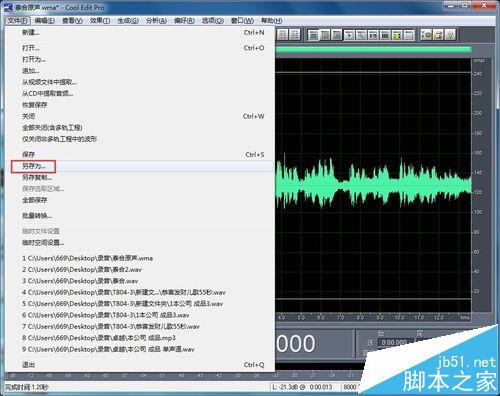Click the time ruler below the waveform
The height and width of the screenshot is (396, 500).
point(373,317)
